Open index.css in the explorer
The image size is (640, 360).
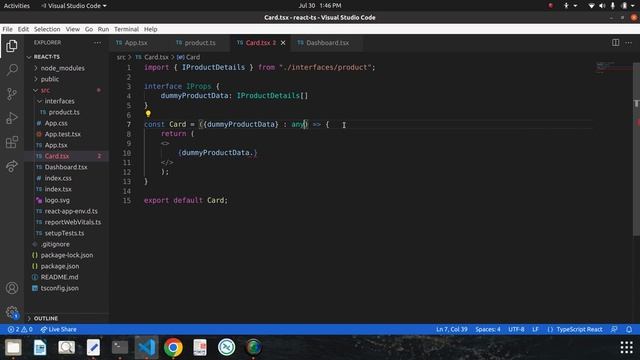coord(58,178)
